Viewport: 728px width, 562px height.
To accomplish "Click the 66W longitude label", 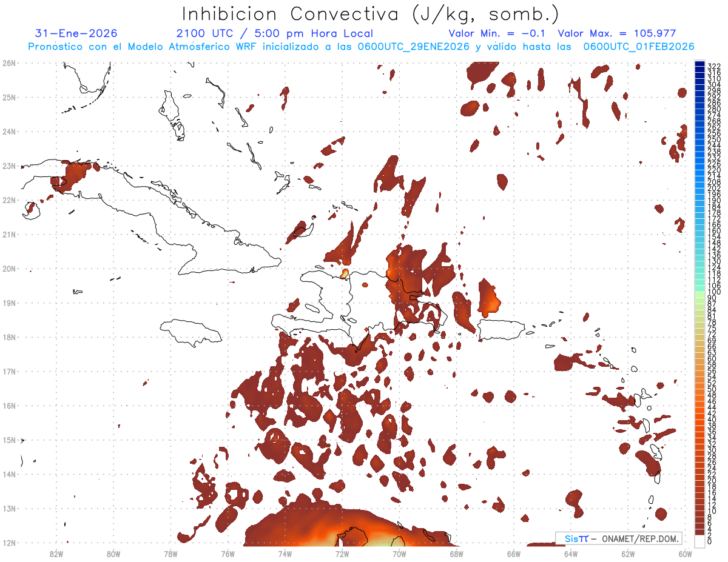I will [513, 554].
